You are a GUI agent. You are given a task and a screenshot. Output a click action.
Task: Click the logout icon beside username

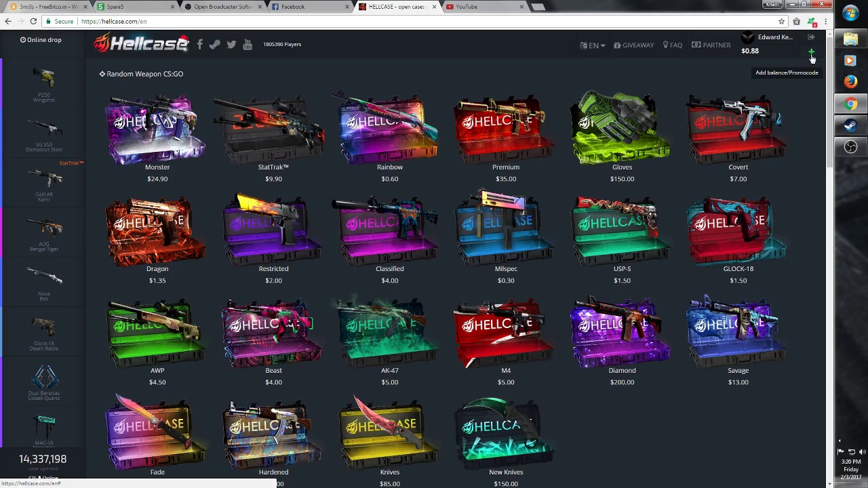tap(811, 37)
